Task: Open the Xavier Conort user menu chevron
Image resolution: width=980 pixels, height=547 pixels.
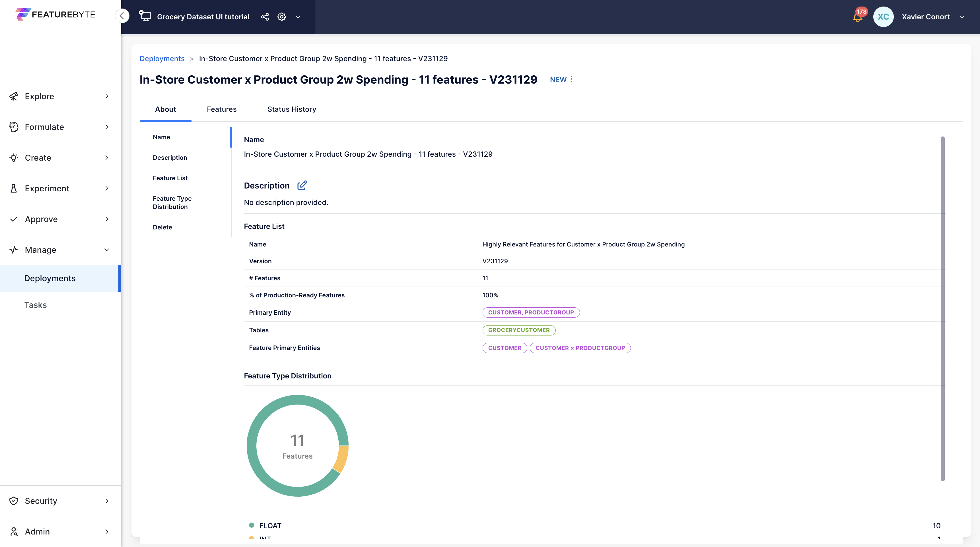Action: click(x=962, y=17)
